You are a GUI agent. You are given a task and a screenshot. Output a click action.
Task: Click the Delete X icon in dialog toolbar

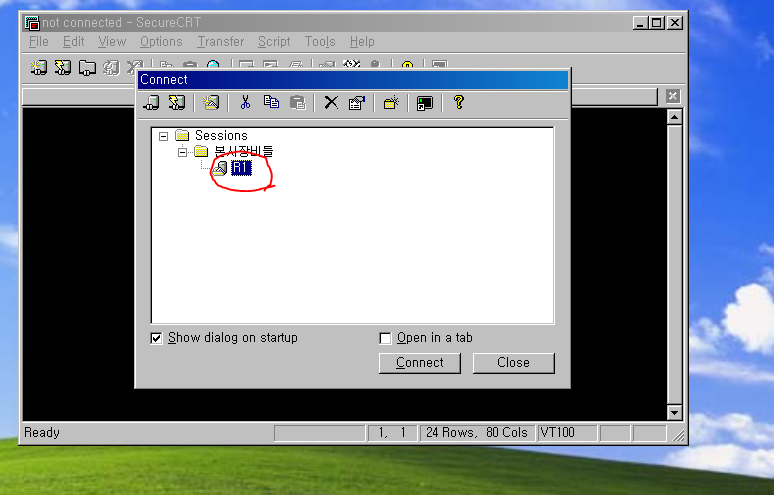pyautogui.click(x=331, y=103)
